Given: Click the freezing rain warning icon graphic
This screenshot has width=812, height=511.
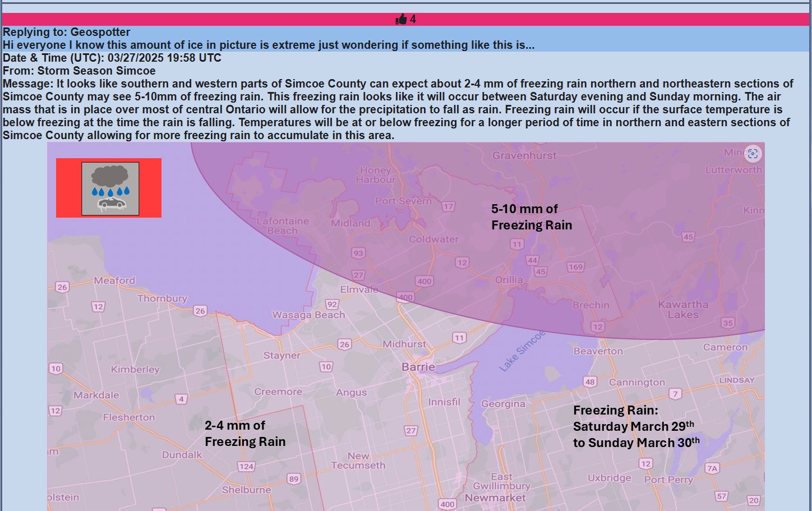Looking at the screenshot, I should tap(108, 188).
